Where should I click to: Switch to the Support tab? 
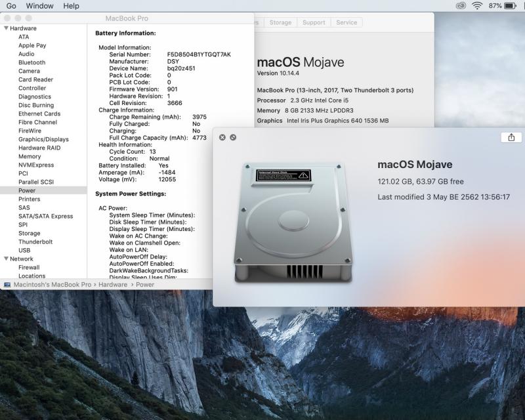coord(314,22)
